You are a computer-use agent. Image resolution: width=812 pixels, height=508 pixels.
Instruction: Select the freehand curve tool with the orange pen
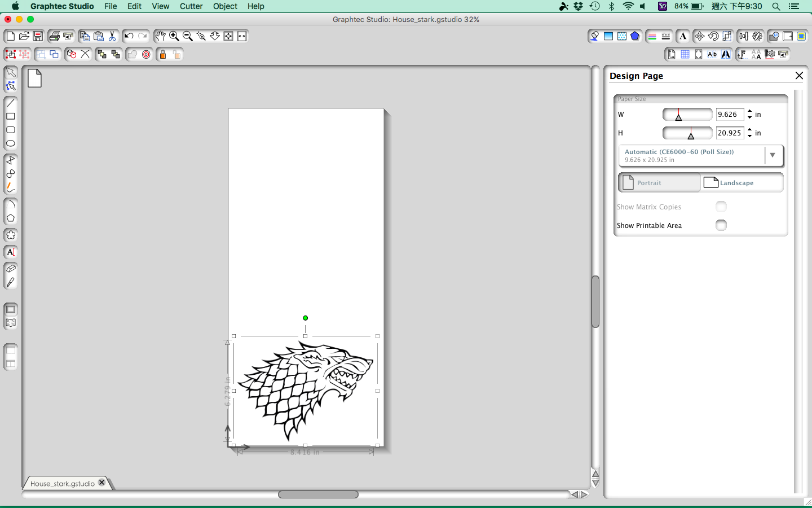point(11,187)
